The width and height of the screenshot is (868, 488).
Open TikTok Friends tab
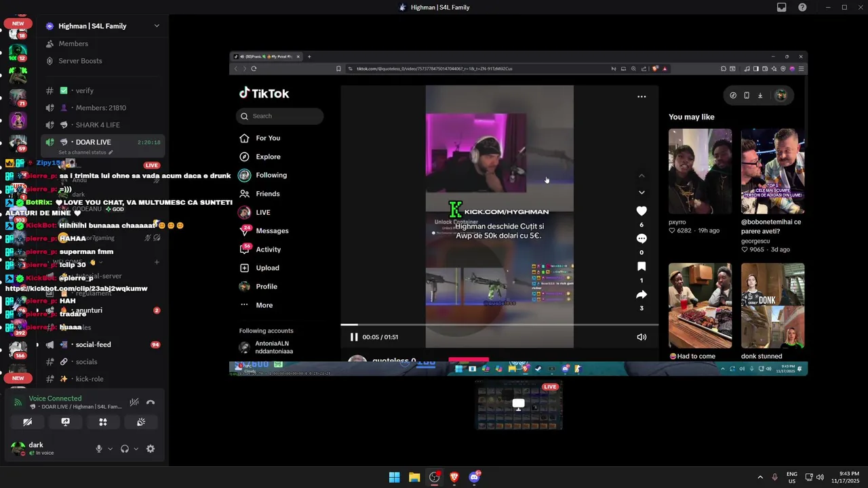tap(268, 194)
